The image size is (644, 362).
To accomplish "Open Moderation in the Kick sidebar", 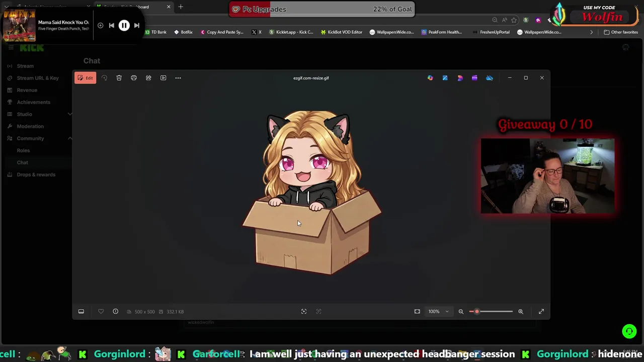I will tap(30, 126).
